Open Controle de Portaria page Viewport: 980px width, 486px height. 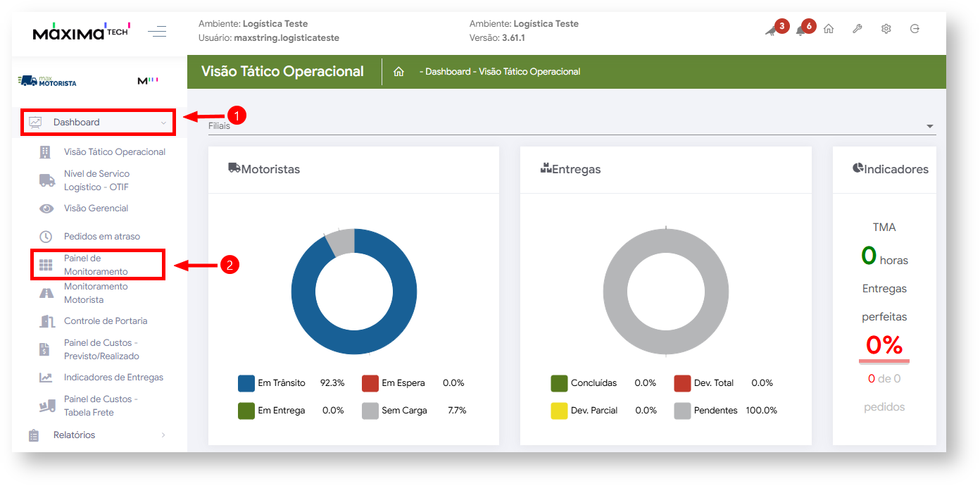coord(105,321)
